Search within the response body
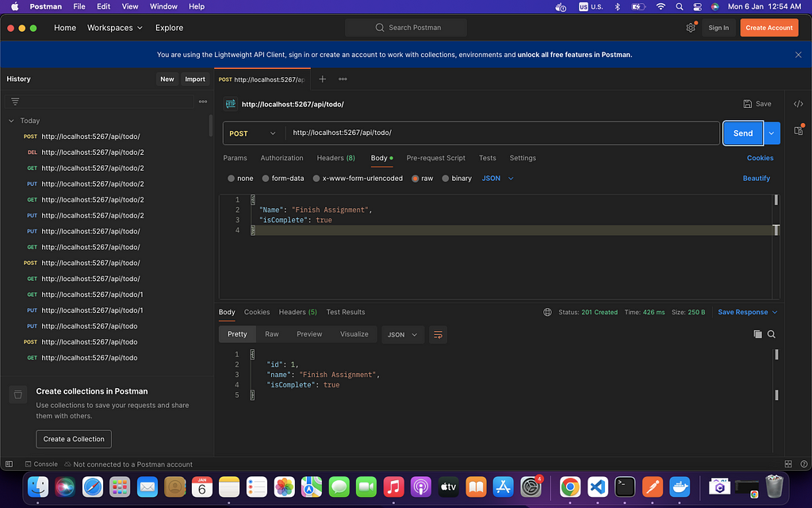The height and width of the screenshot is (508, 812). pyautogui.click(x=771, y=334)
